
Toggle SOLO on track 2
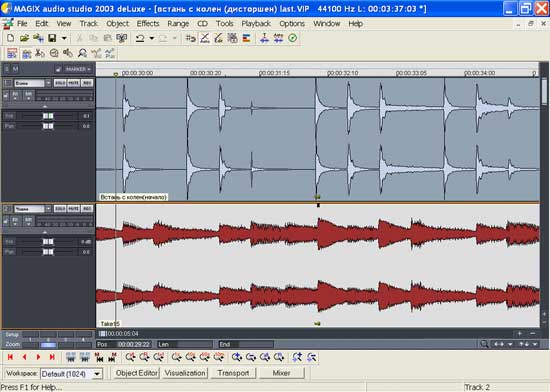(60, 209)
